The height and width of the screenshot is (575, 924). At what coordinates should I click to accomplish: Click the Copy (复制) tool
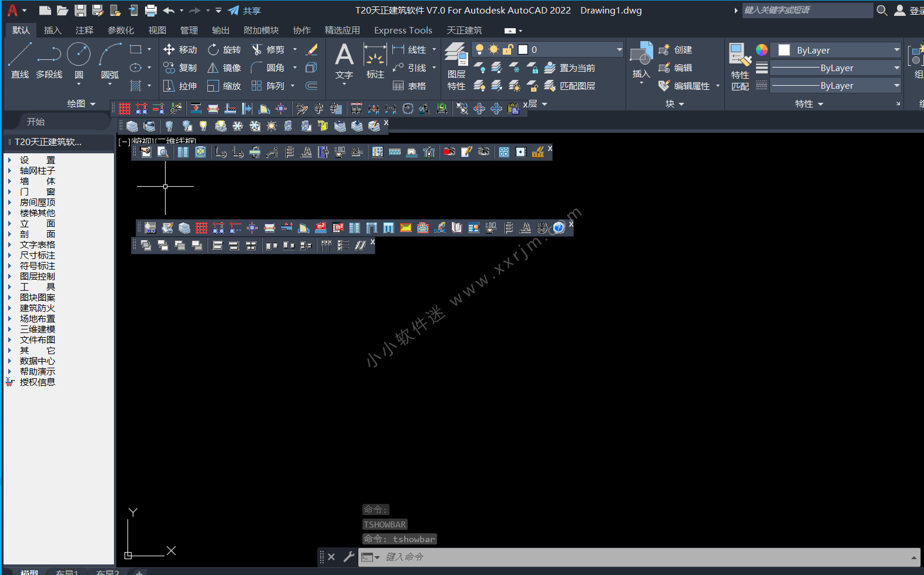click(x=180, y=68)
